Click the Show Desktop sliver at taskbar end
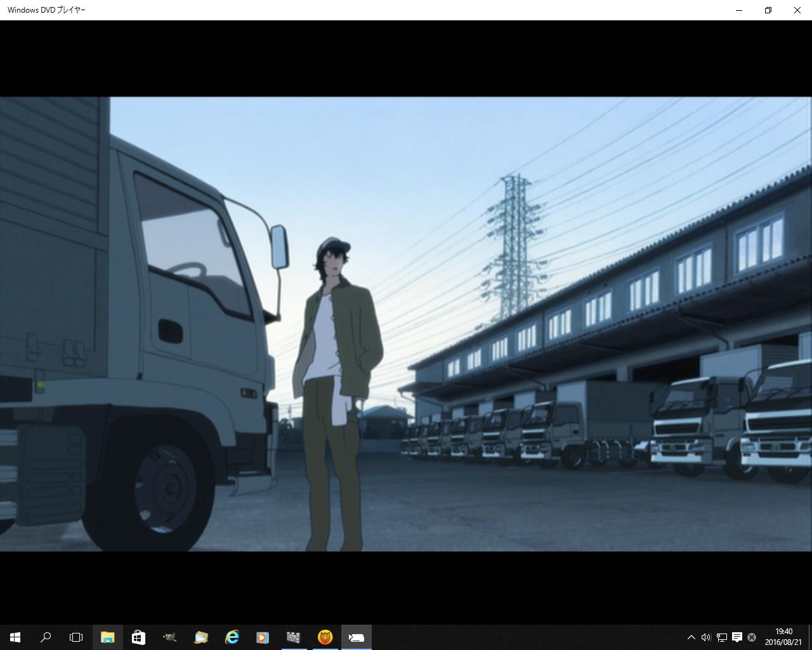Screen dimensions: 812x650 point(810,637)
